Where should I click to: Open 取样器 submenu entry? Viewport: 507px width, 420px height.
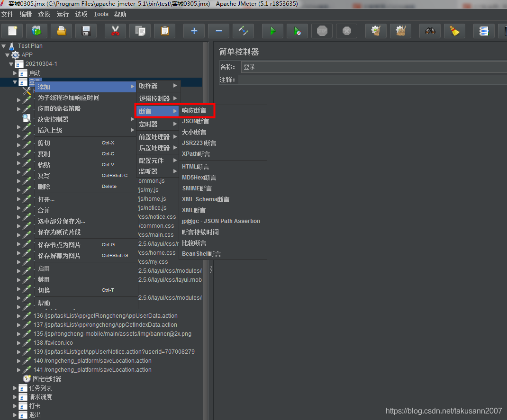point(158,86)
